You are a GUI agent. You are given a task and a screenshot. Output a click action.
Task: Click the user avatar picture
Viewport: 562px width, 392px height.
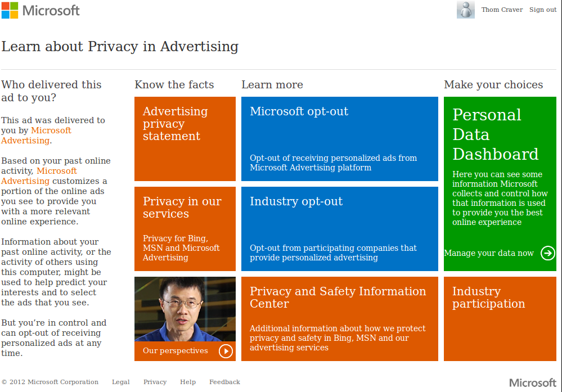465,10
